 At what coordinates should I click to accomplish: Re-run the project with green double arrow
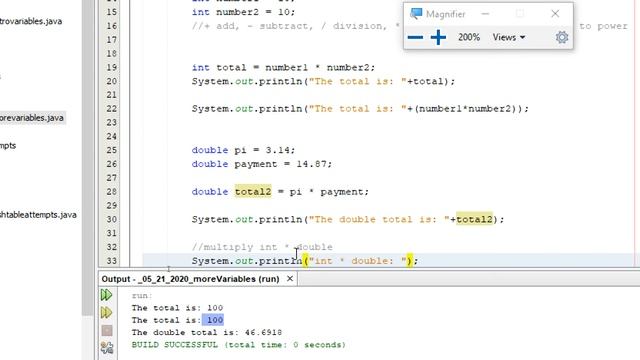107,295
